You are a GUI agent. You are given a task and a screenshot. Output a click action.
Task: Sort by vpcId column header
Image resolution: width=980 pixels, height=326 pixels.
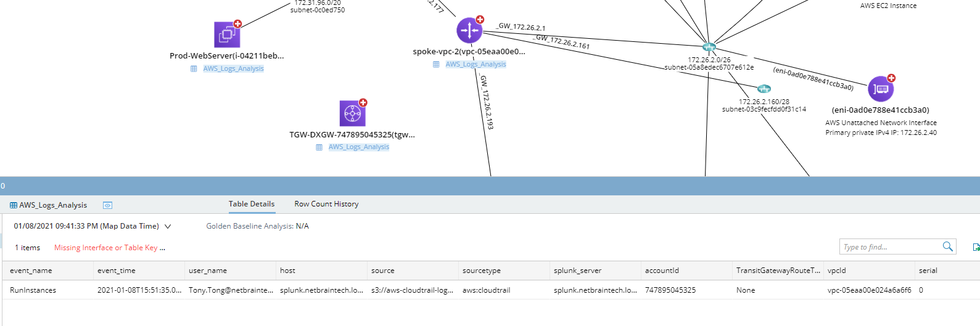870,271
